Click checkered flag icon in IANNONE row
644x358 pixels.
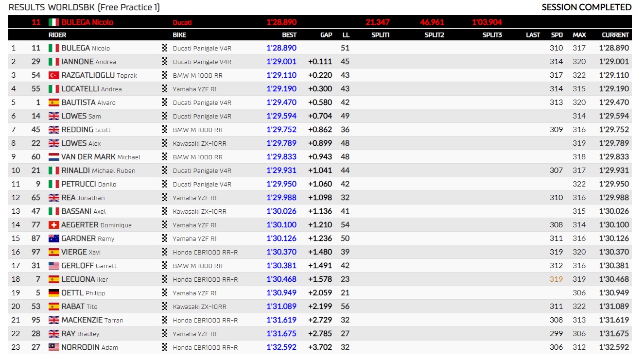point(165,62)
